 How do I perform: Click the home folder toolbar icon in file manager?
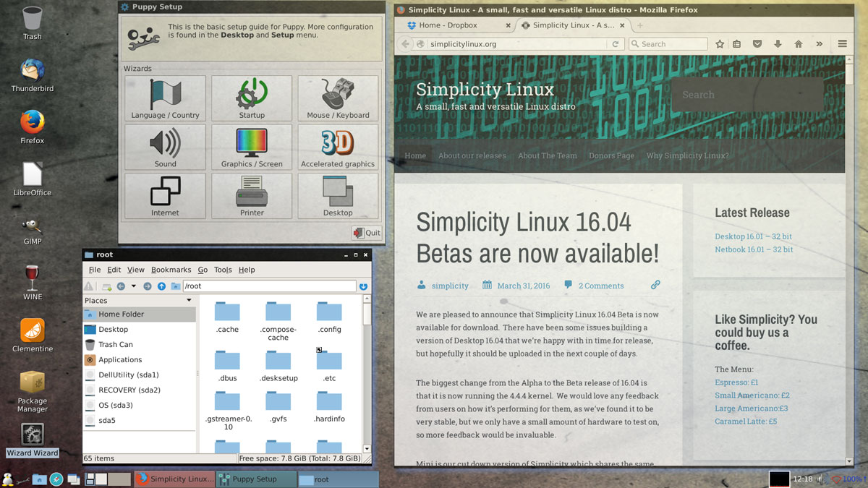[x=175, y=286]
